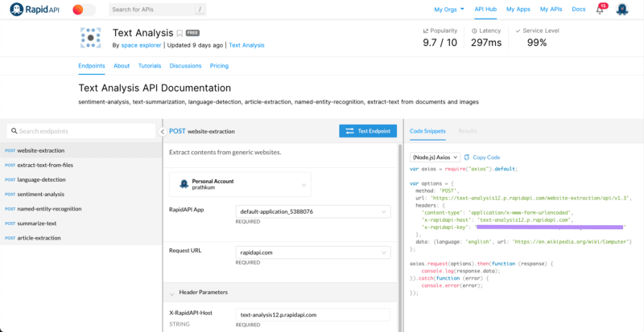The height and width of the screenshot is (332, 644).
Task: Select the language-detection endpoint
Action: 81,179
